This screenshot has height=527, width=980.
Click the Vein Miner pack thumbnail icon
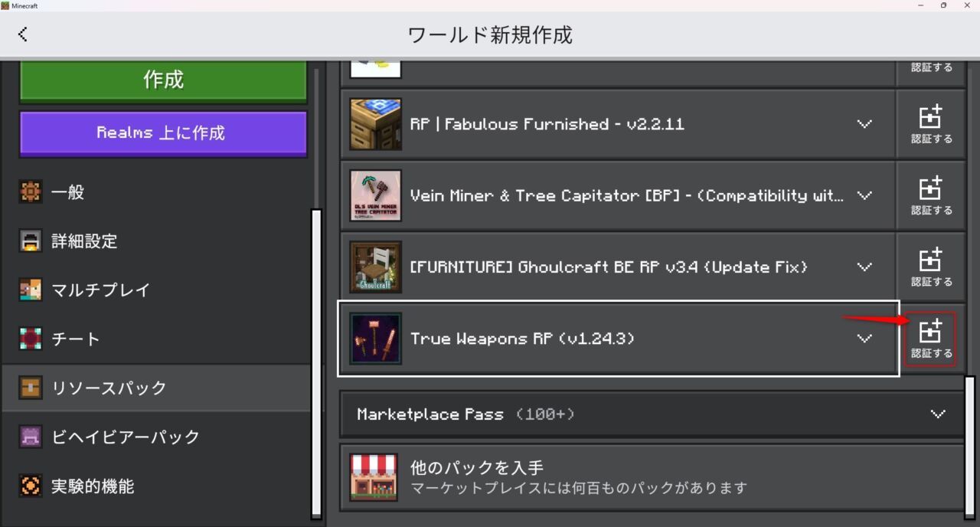(x=375, y=195)
